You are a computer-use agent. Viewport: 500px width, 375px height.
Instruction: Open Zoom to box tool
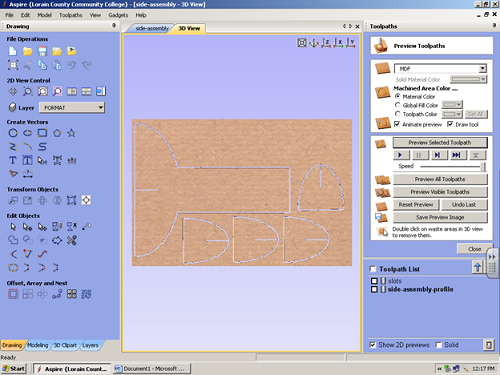pos(27,91)
